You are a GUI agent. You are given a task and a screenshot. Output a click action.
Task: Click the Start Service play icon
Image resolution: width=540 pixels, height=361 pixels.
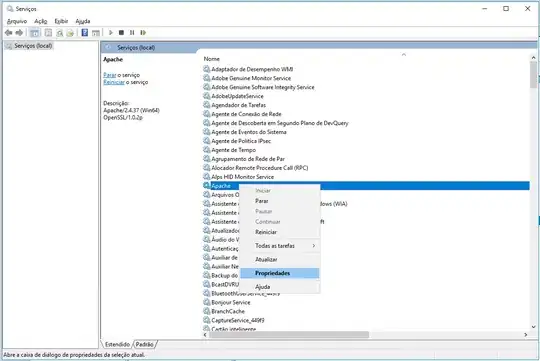(111, 32)
